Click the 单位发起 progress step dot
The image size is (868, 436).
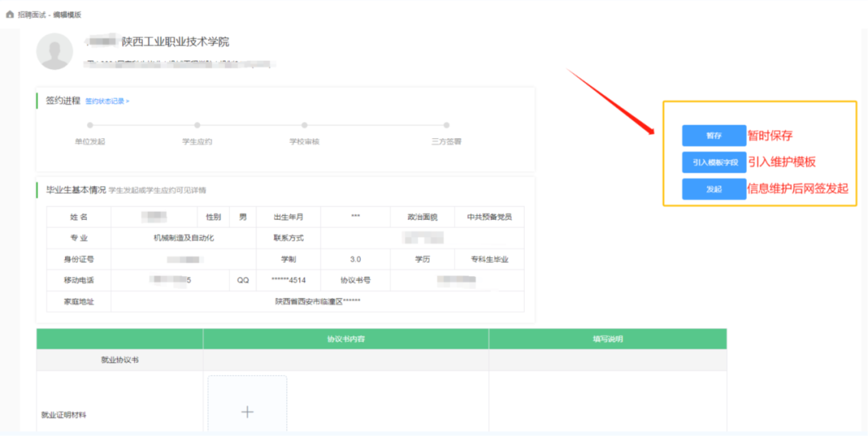[x=90, y=125]
